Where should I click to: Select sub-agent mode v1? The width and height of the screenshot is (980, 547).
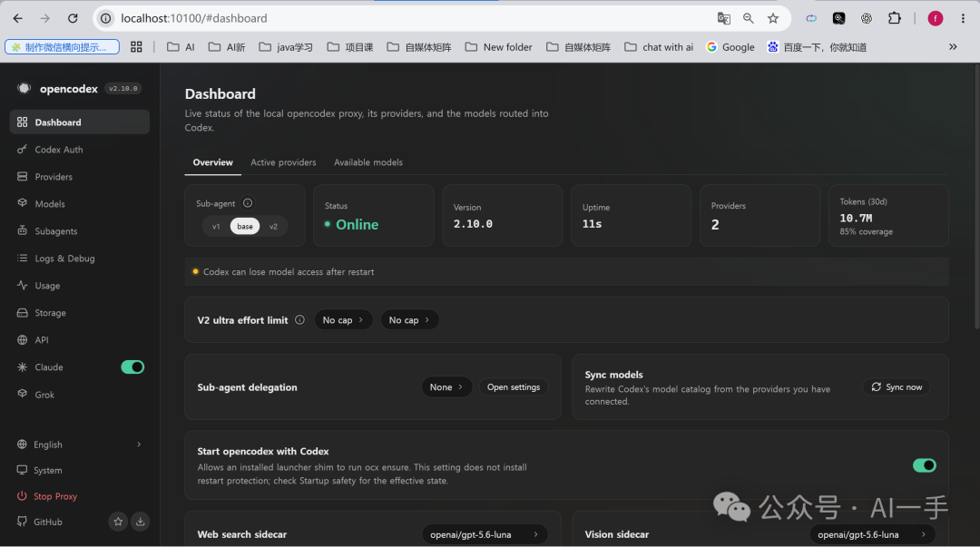216,226
